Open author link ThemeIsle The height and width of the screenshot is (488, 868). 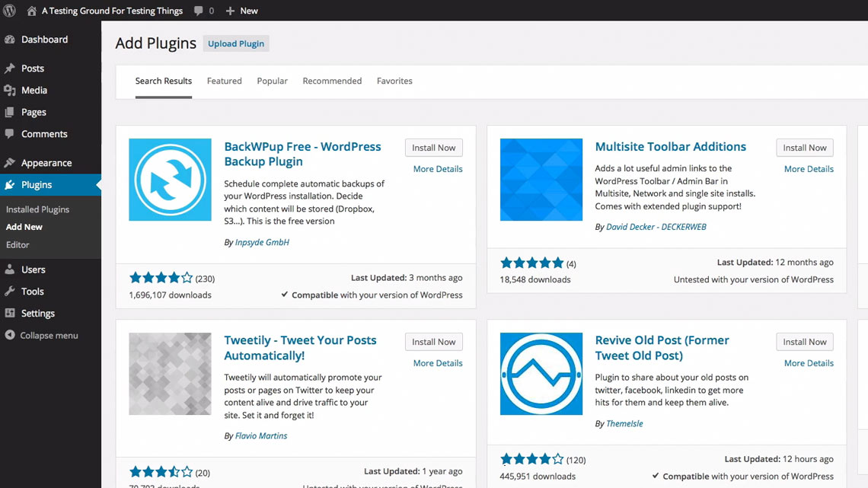point(624,424)
